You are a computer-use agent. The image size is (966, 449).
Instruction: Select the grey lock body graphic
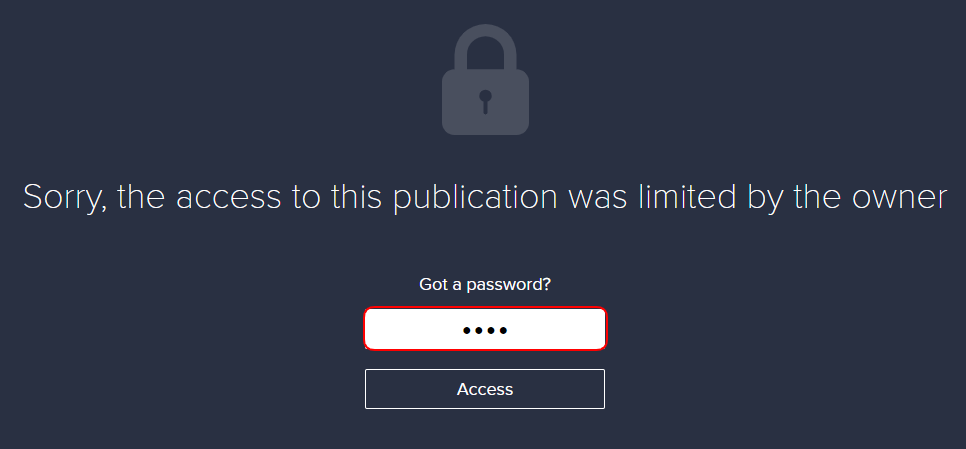(x=485, y=102)
